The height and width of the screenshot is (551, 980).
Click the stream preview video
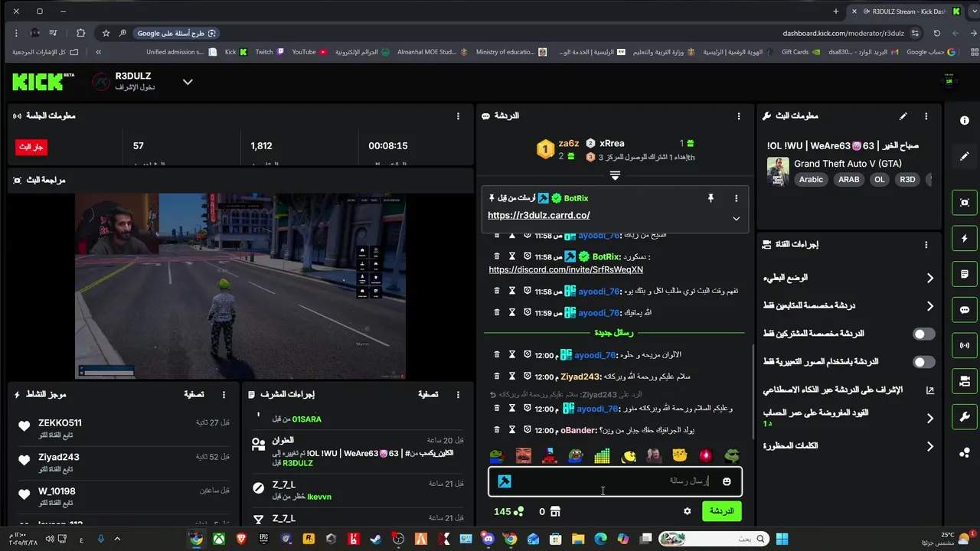[240, 285]
